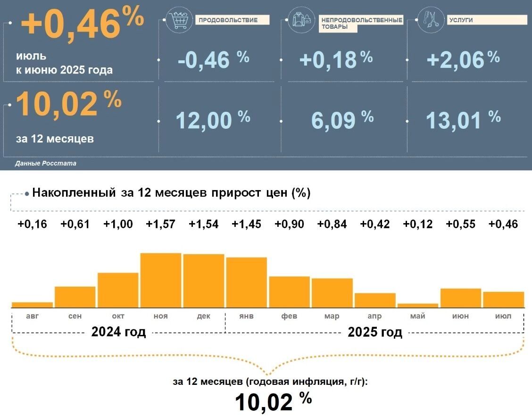Click the 2025 год axis label
The width and height of the screenshot is (532, 416).
[375, 332]
